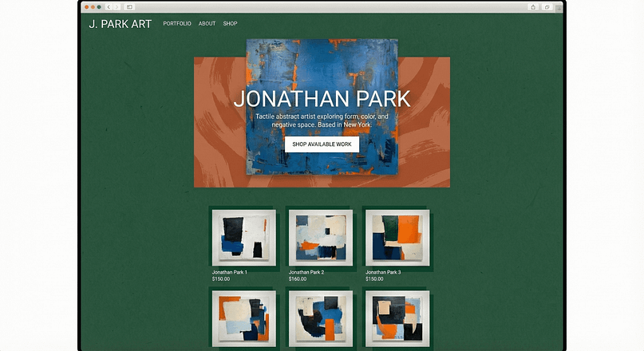Click the painting thumbnail below Jonathan Park 3
This screenshot has width=644, height=351.
point(397,319)
